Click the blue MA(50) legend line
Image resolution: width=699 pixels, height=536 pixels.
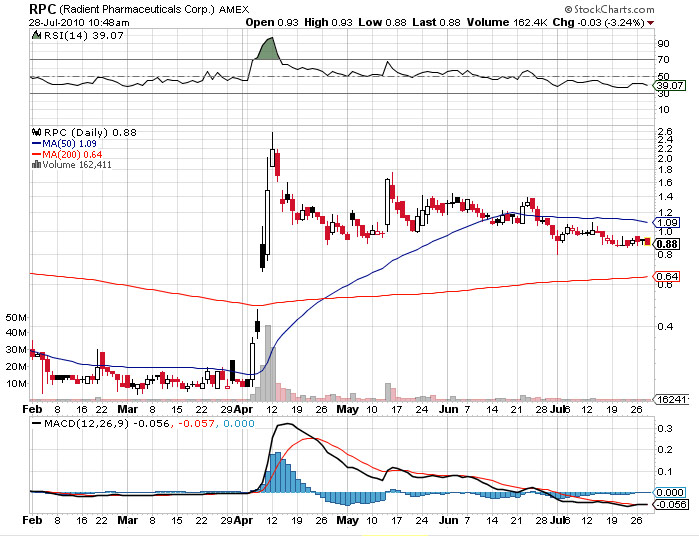37,144
